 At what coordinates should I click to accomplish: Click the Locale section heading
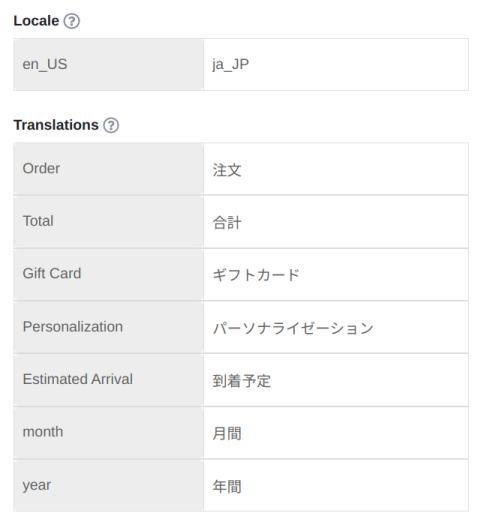(x=36, y=21)
